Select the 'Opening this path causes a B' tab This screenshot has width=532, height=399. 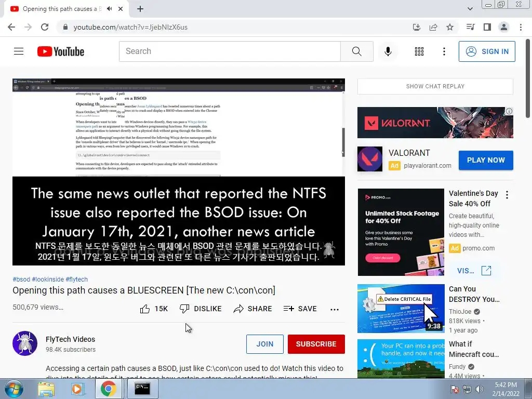pos(62,9)
